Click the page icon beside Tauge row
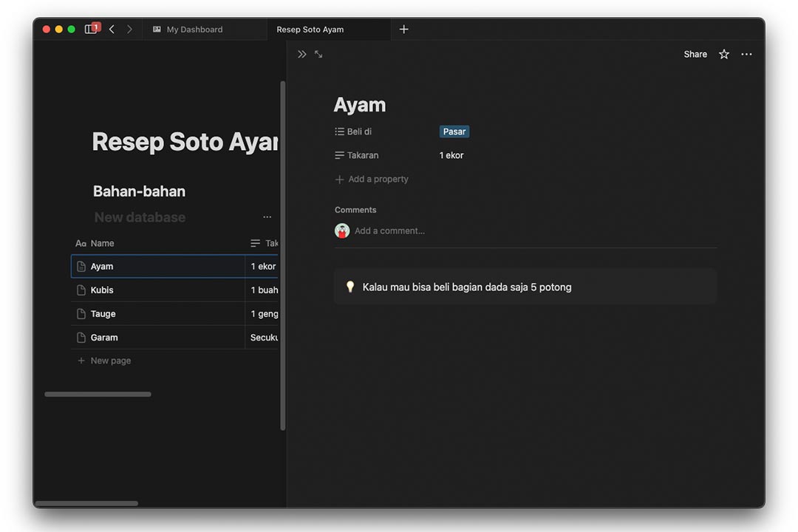 click(81, 313)
